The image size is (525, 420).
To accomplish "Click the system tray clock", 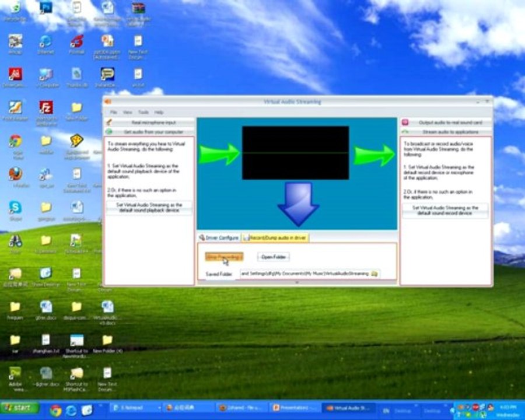I will [x=508, y=411].
